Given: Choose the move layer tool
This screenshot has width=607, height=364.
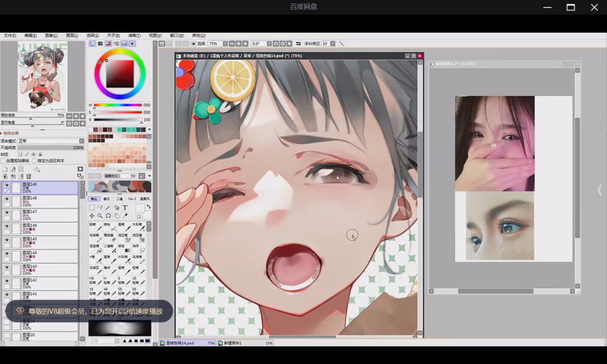Looking at the screenshot, I should coord(91,216).
